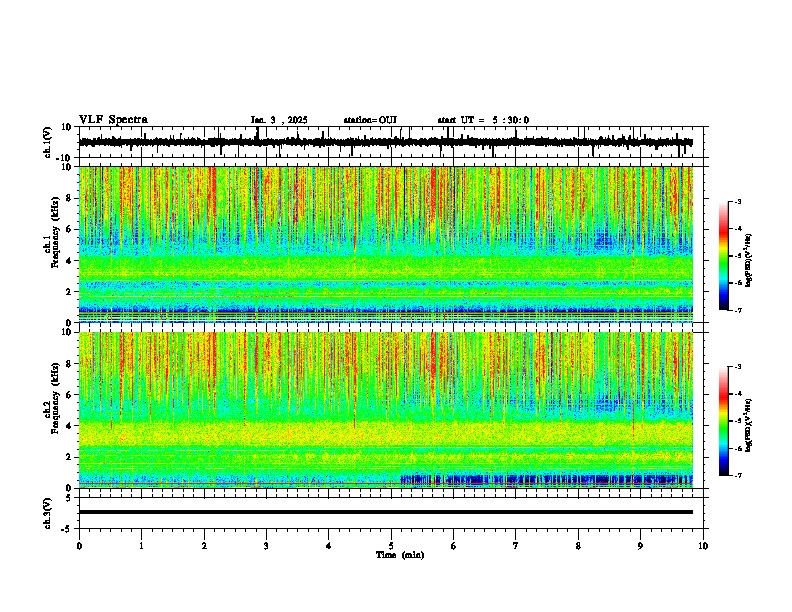Click the ch.1 PSD color bar
792x612 pixels.
[x=724, y=256]
